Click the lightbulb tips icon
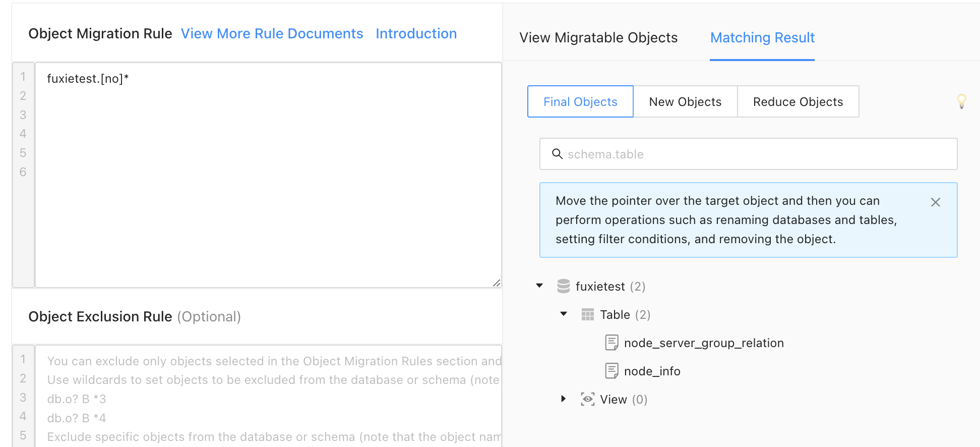This screenshot has width=980, height=447. (961, 101)
